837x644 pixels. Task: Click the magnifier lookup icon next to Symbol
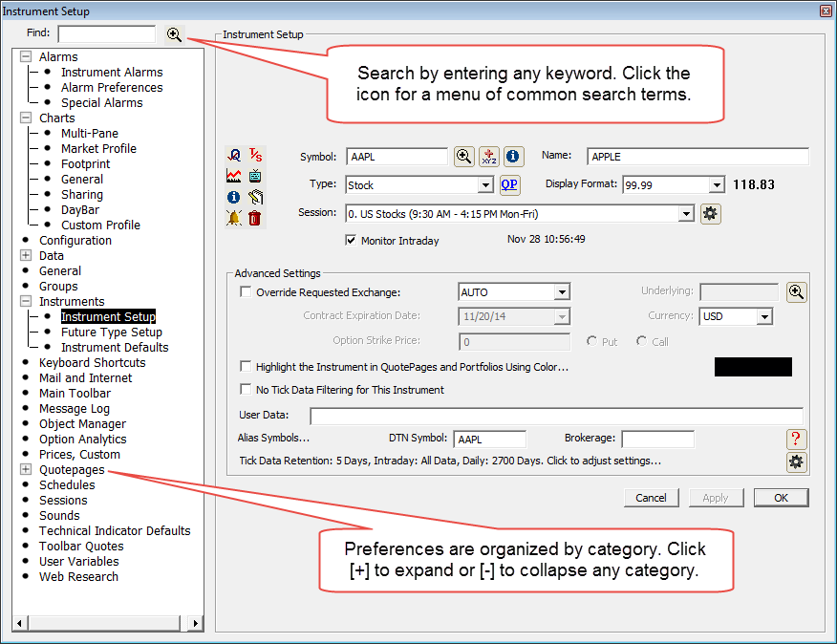(x=463, y=157)
